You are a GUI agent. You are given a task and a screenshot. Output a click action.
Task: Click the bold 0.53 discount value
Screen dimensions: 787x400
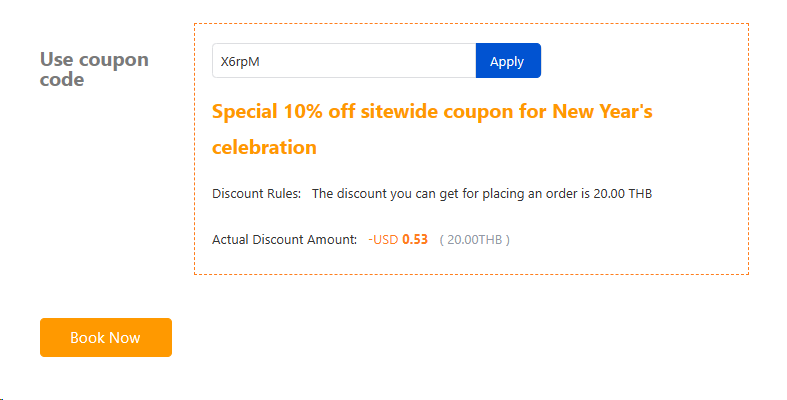(415, 239)
